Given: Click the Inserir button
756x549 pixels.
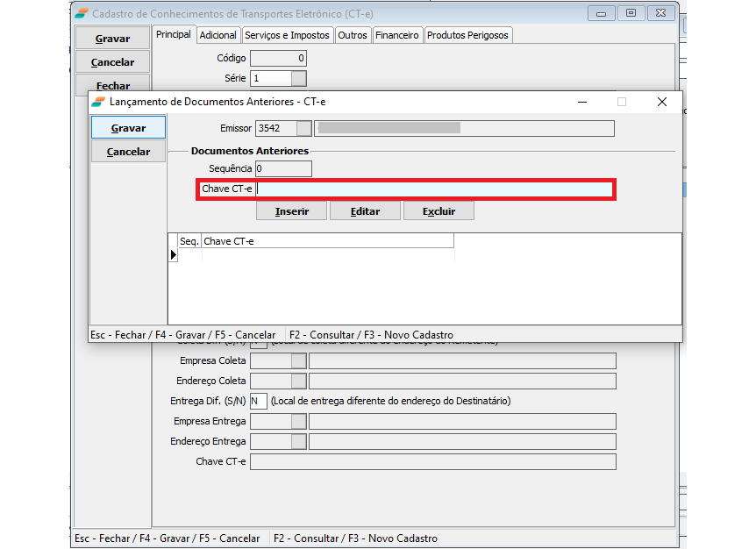Looking at the screenshot, I should (291, 211).
